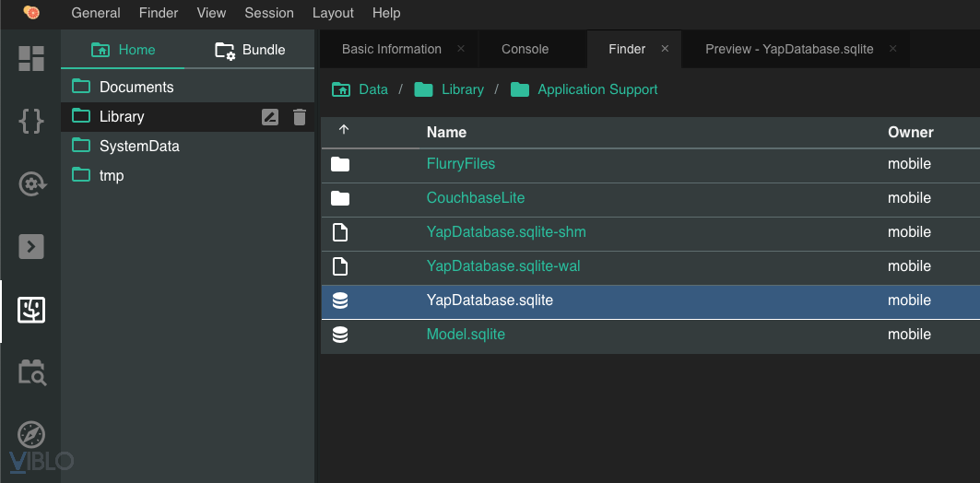Viewport: 980px width, 483px height.
Task: Switch to the Bundle tab
Action: tap(250, 50)
